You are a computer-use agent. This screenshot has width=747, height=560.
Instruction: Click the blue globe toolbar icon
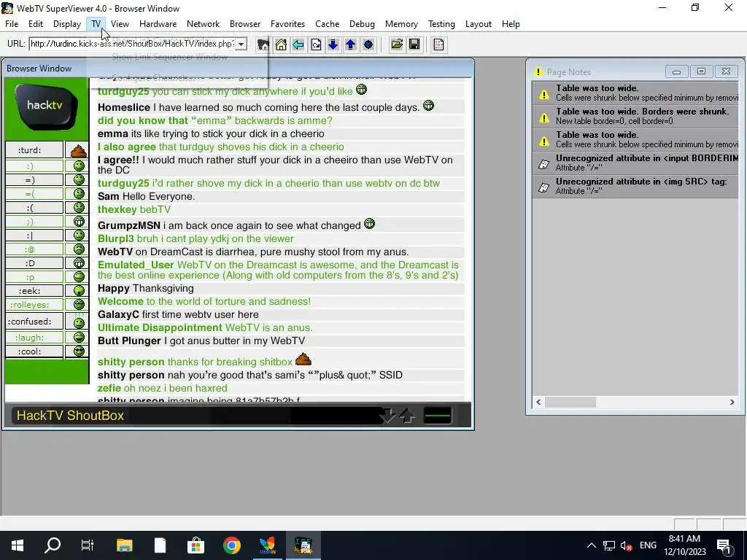pyautogui.click(x=368, y=44)
